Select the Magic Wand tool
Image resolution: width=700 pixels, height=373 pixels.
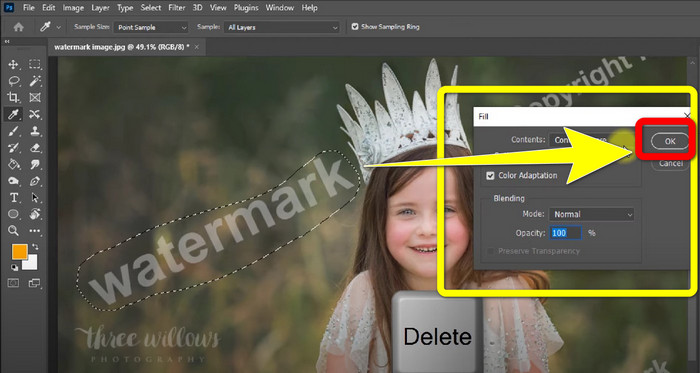coord(34,81)
